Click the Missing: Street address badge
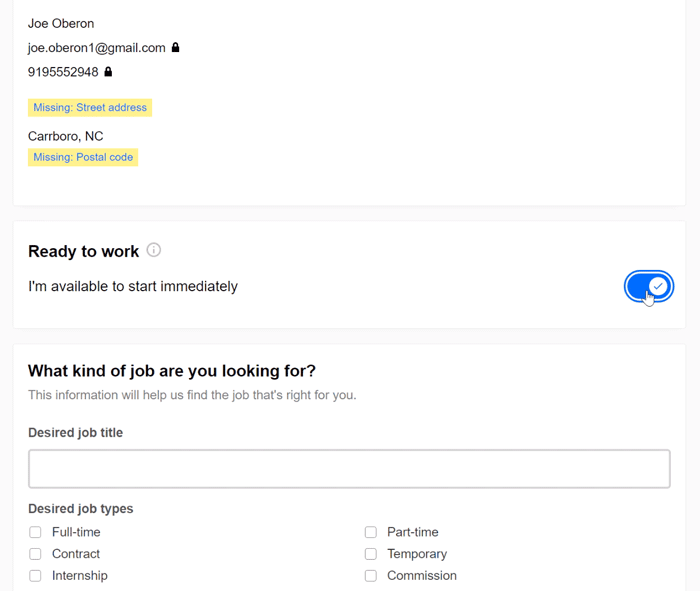The image size is (700, 591). (x=90, y=108)
